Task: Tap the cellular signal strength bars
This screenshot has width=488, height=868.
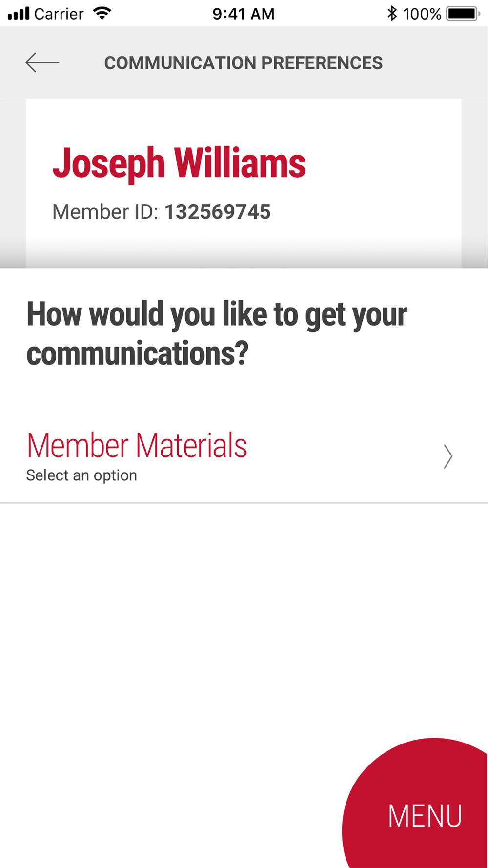Action: (19, 13)
